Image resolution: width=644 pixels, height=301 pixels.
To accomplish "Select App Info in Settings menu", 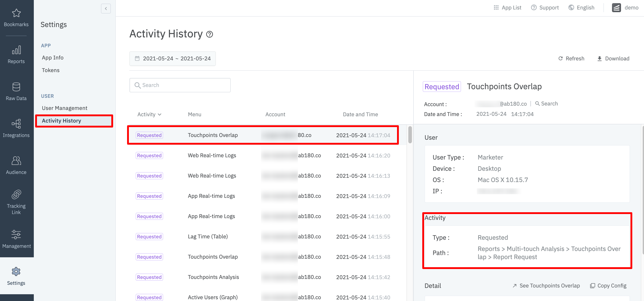I will pyautogui.click(x=53, y=58).
